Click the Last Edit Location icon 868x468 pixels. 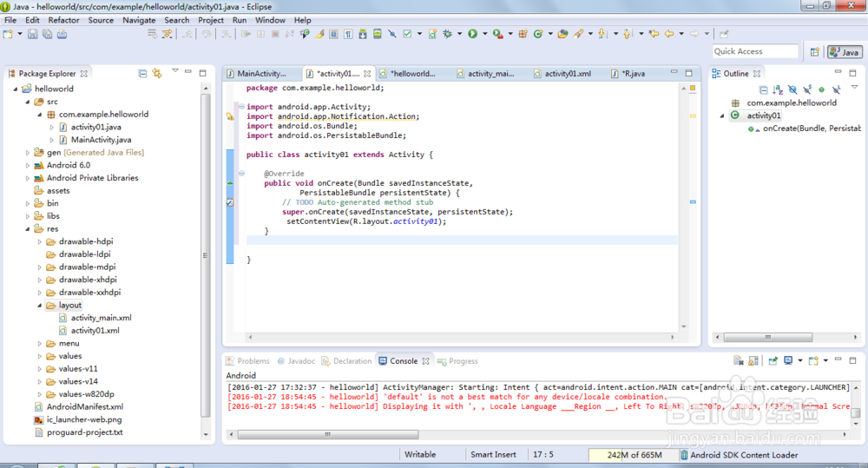tap(654, 34)
